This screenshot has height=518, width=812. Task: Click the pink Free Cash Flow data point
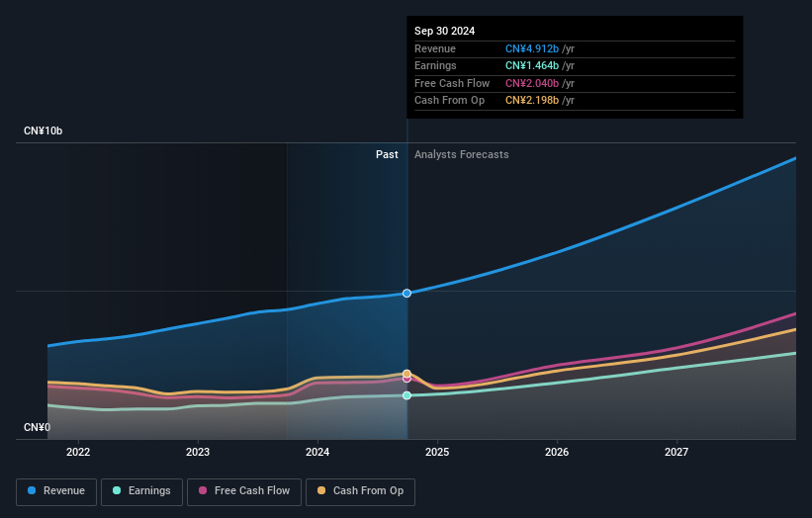point(407,380)
